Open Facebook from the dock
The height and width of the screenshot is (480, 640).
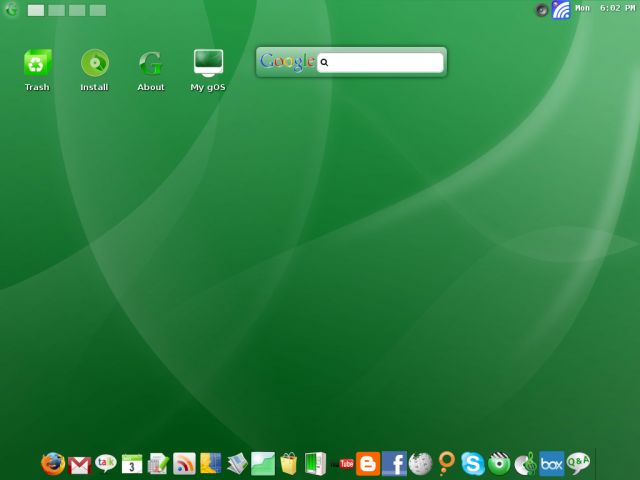click(x=394, y=464)
